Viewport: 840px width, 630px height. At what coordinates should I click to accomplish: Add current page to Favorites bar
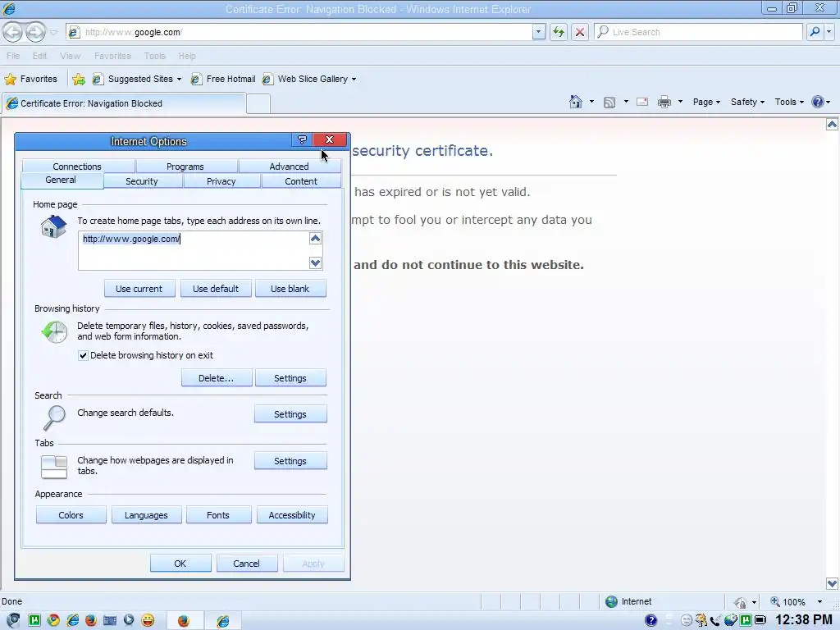pyautogui.click(x=79, y=80)
